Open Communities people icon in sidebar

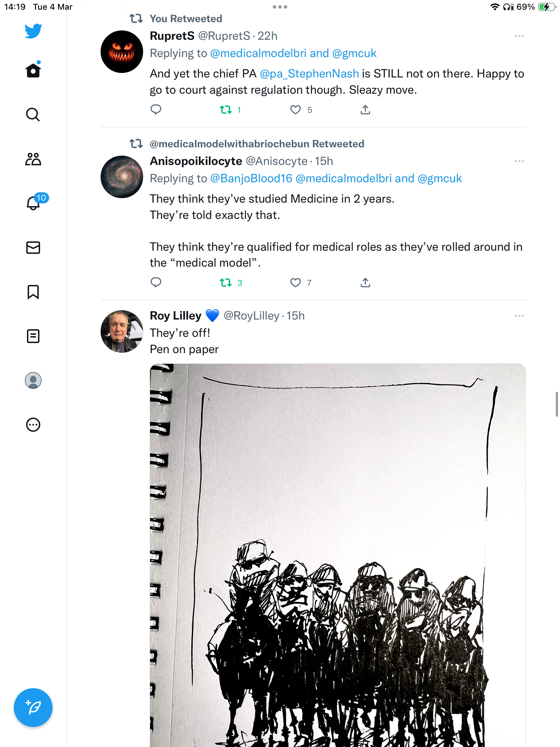[x=33, y=159]
